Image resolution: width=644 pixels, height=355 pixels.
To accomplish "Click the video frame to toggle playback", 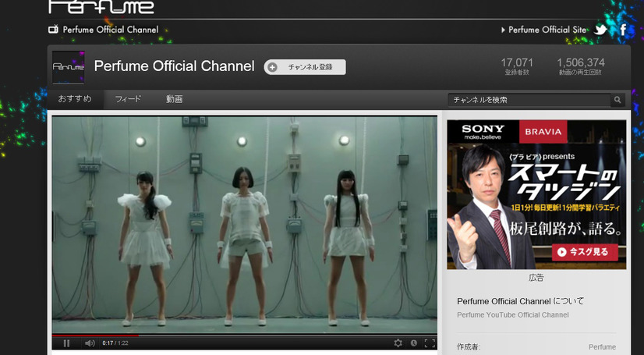I will tap(244, 225).
